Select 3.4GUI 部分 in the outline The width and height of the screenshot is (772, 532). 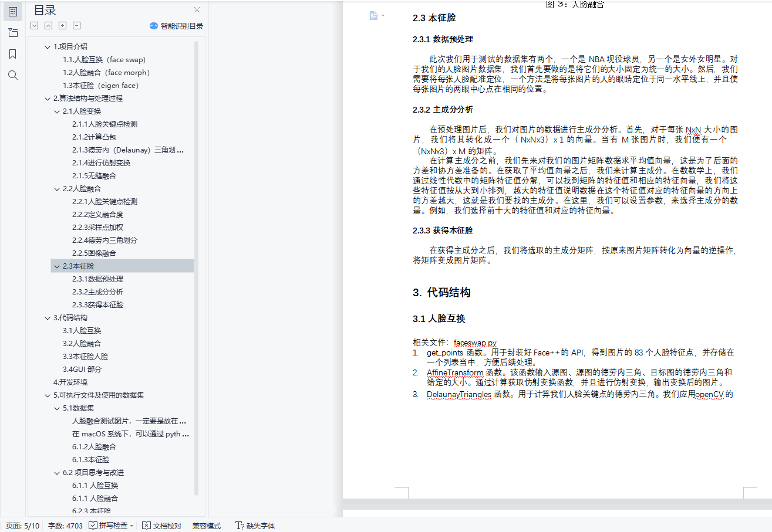point(82,370)
